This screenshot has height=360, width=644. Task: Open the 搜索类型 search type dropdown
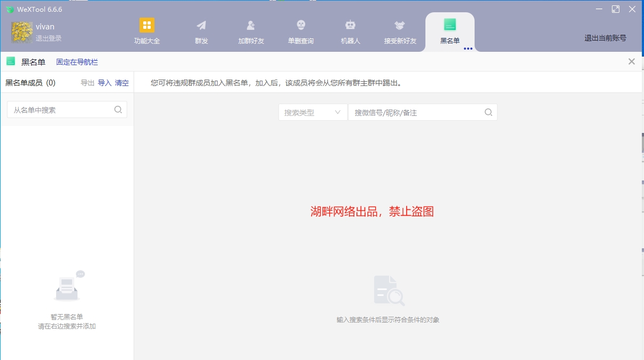(x=312, y=112)
